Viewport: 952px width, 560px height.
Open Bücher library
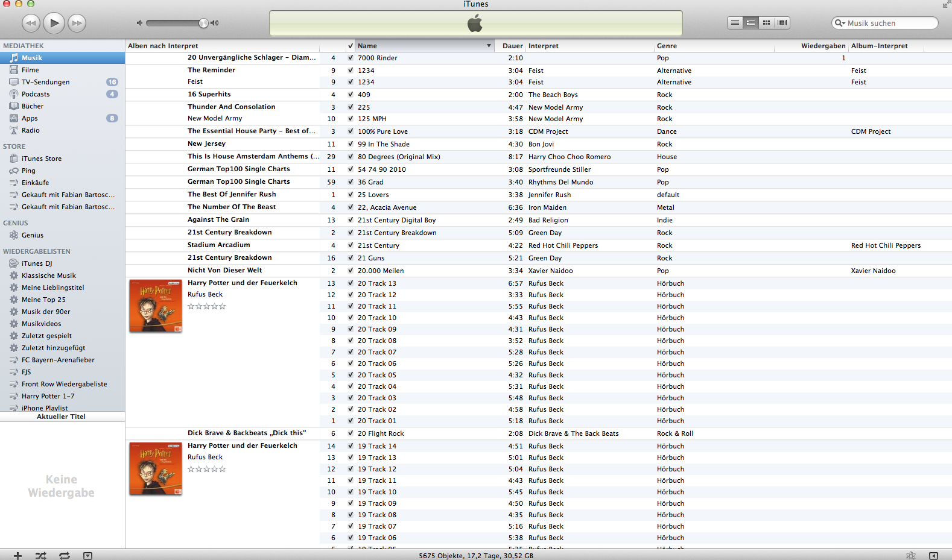coord(62,106)
